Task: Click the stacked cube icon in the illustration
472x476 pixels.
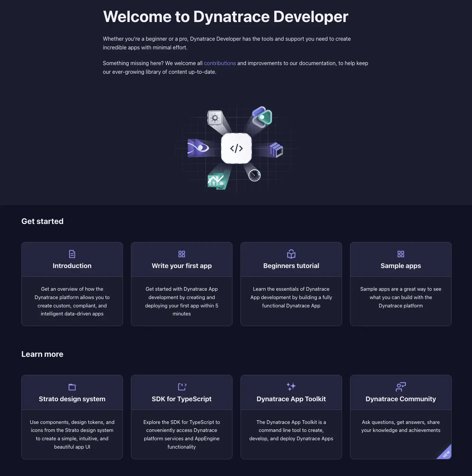Action: [276, 149]
